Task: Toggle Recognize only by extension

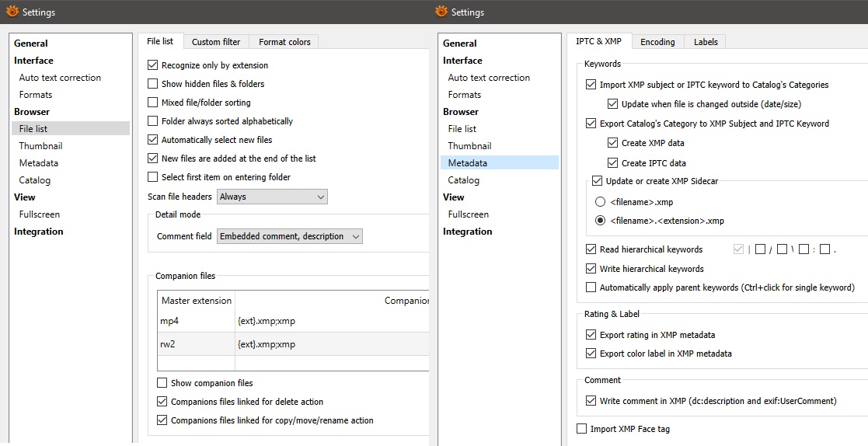Action: pos(153,65)
